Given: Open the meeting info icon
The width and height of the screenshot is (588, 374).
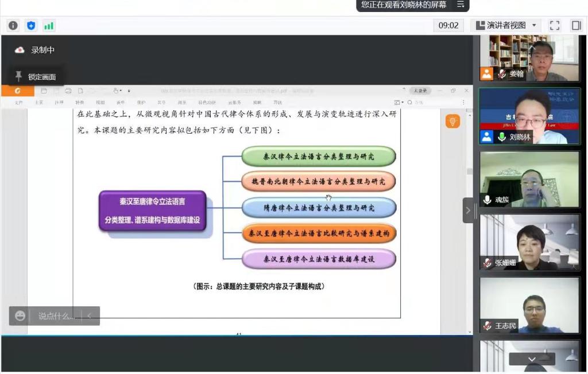Looking at the screenshot, I should pyautogui.click(x=13, y=25).
